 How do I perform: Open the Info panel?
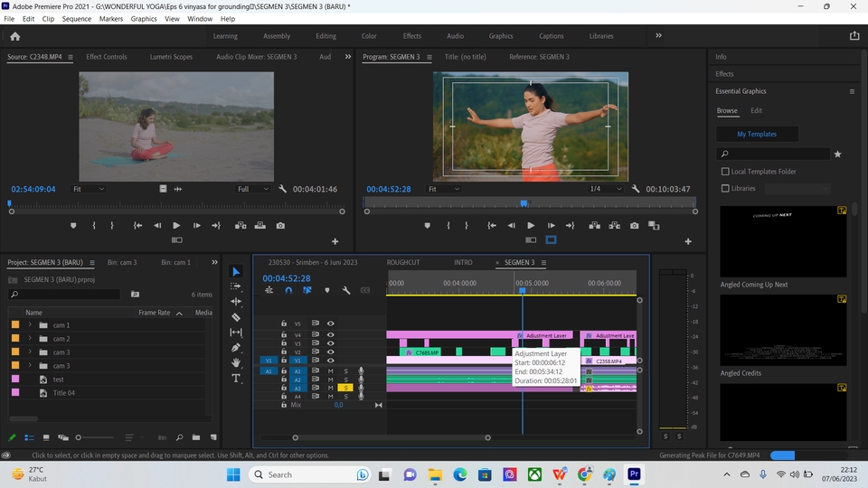click(x=721, y=57)
